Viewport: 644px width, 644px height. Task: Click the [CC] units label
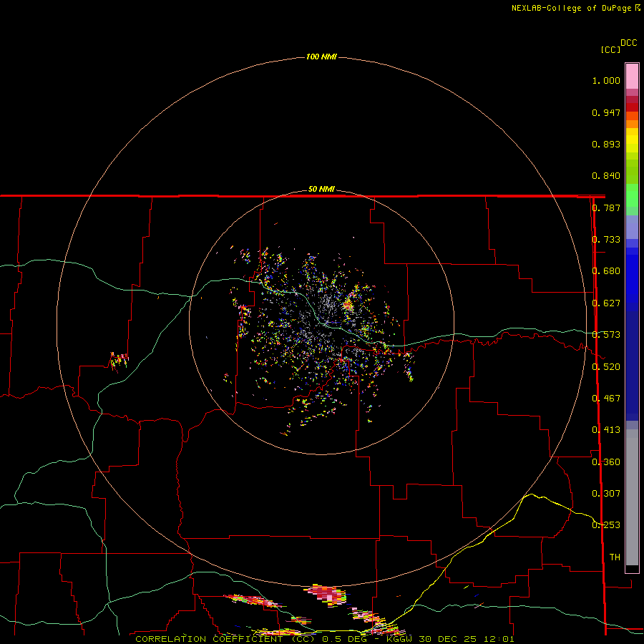610,49
